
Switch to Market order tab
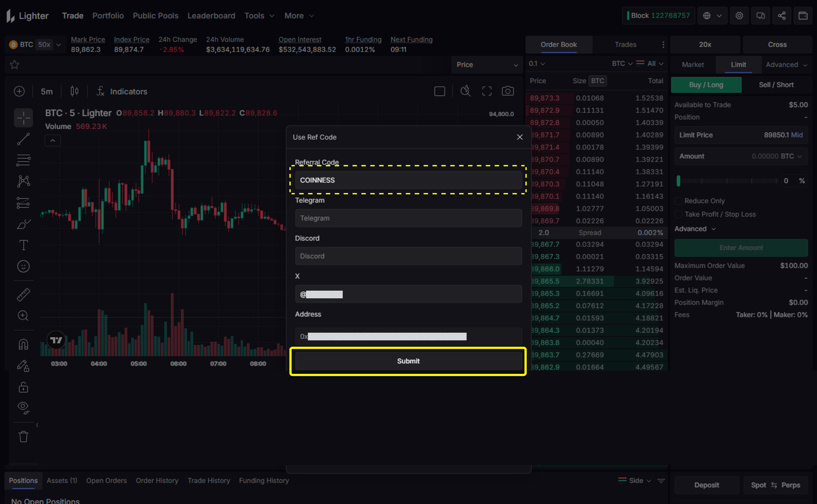pyautogui.click(x=693, y=65)
